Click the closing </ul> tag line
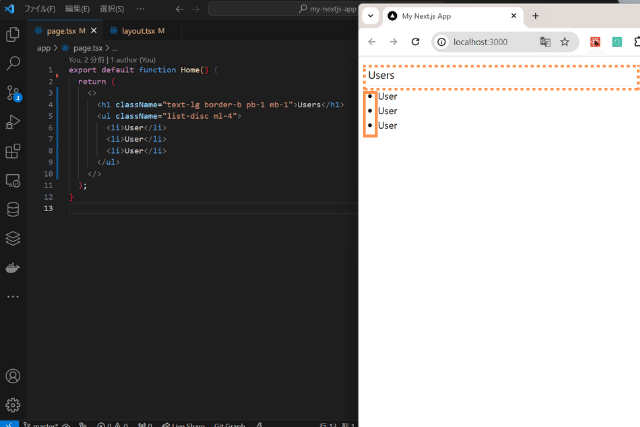 (108, 162)
